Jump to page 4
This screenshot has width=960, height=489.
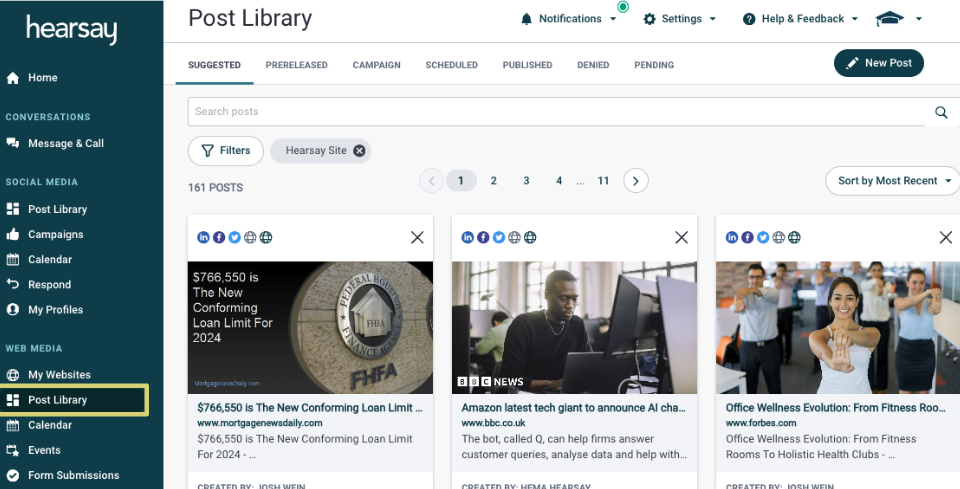pyautogui.click(x=558, y=181)
